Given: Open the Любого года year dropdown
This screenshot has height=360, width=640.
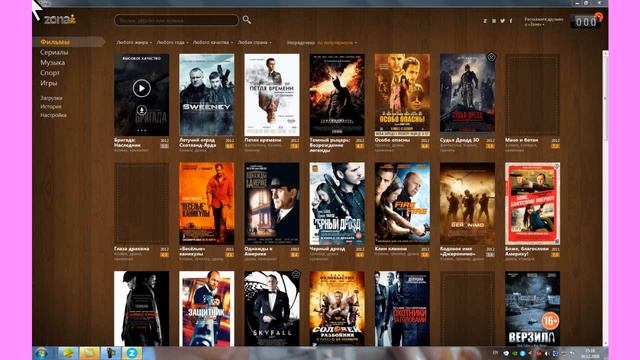Looking at the screenshot, I should point(172,42).
